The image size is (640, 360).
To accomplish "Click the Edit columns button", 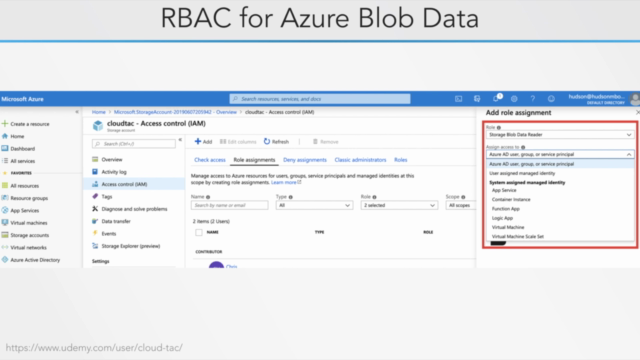I will pyautogui.click(x=238, y=142).
